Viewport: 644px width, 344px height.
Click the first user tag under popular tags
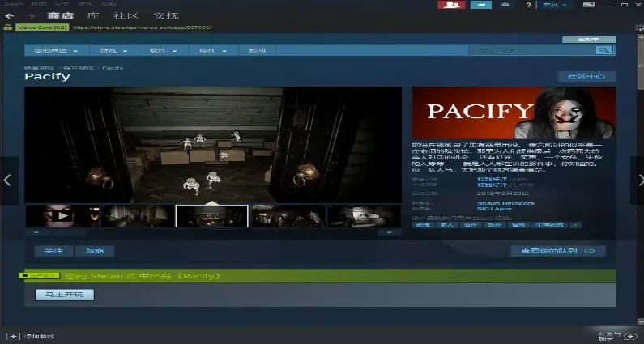[x=423, y=225]
